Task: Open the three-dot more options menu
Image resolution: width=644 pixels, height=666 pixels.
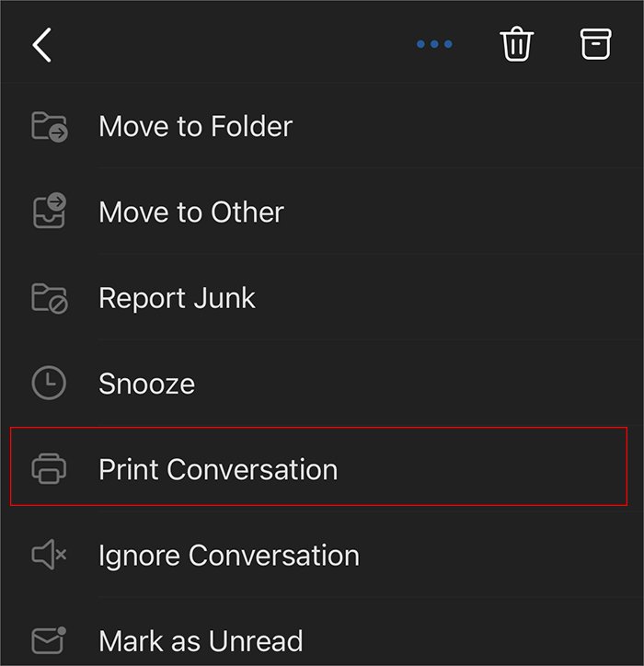Action: (x=434, y=44)
